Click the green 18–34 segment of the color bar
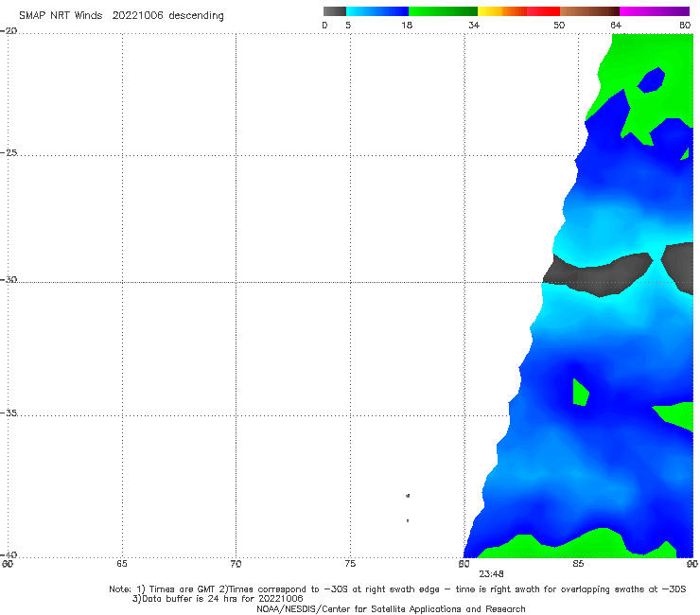This screenshot has width=700, height=615. [443, 11]
